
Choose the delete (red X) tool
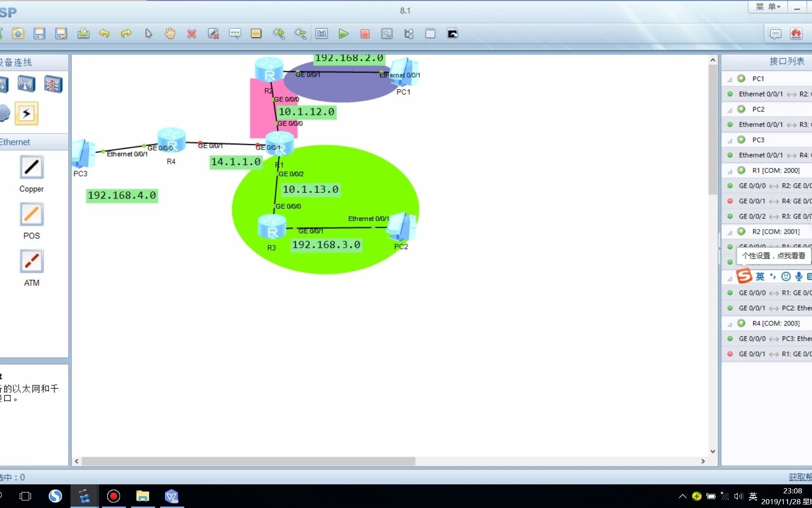point(192,33)
